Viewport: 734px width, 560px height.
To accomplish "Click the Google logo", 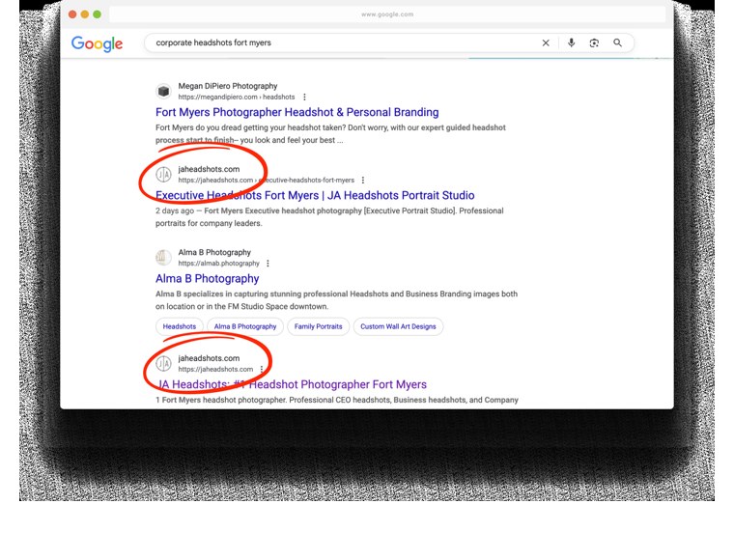I will [x=97, y=43].
